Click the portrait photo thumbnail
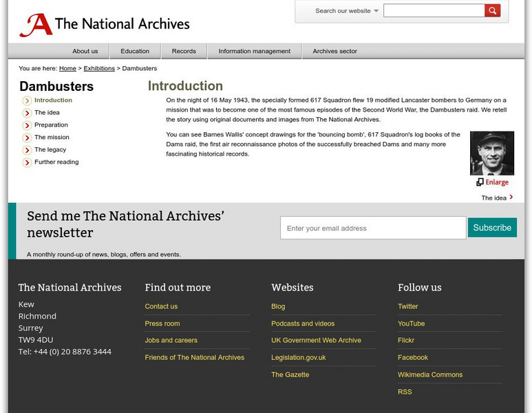Screen dimensions: 532x413 [492, 153]
